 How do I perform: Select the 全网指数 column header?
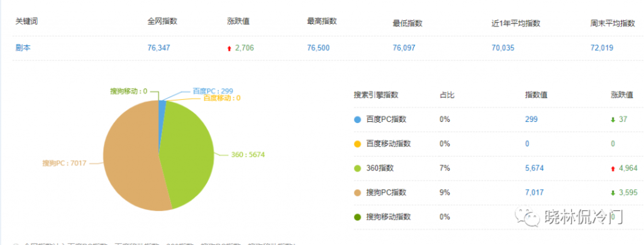point(162,21)
